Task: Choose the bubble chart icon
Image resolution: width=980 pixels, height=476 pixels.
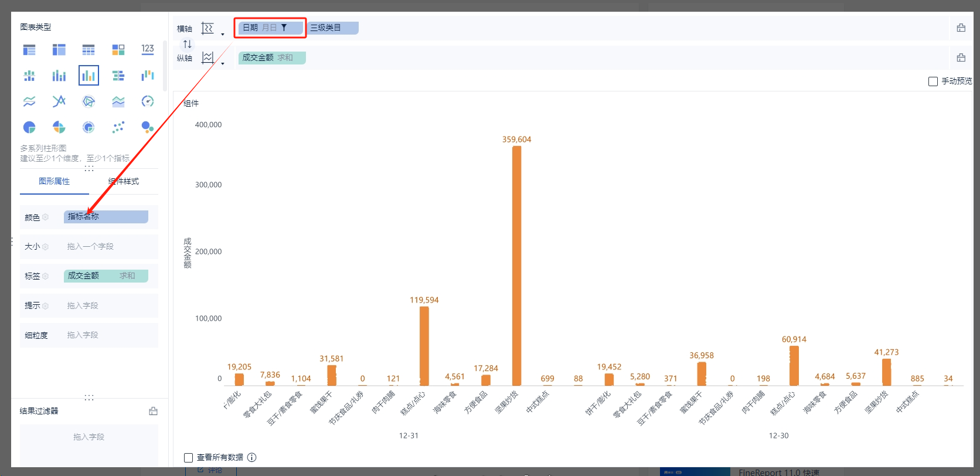Action: click(148, 127)
